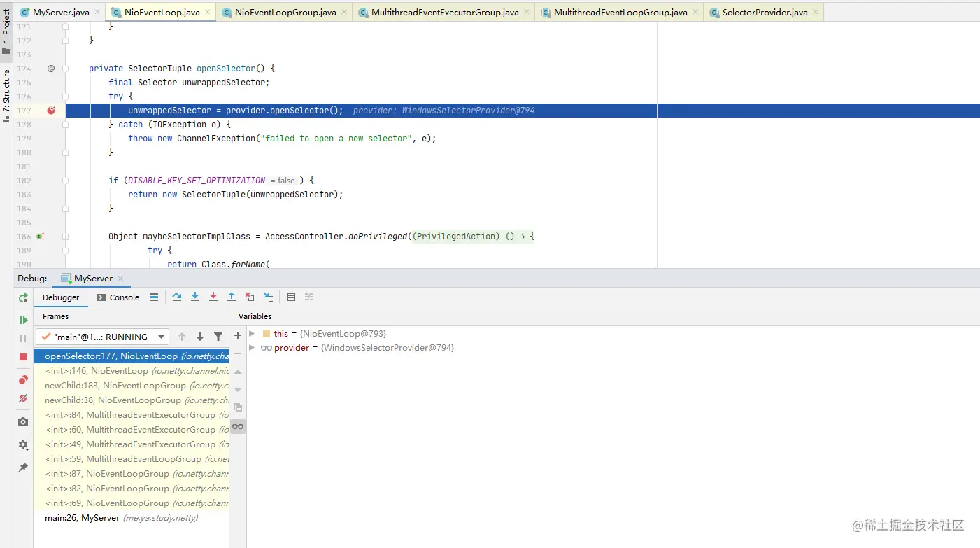Rerun the MyServer debug session
The height and width of the screenshot is (548, 980).
23,297
